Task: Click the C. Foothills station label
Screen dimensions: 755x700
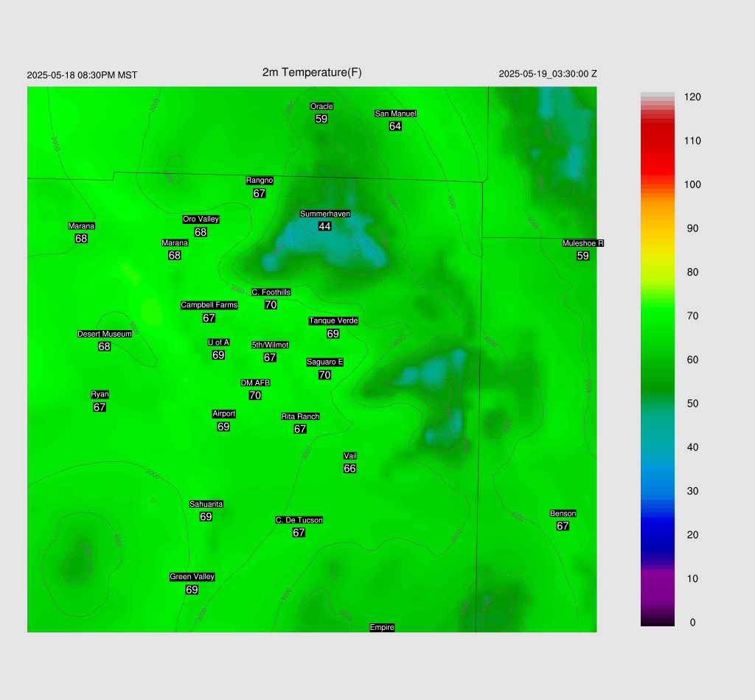Action: [x=271, y=292]
